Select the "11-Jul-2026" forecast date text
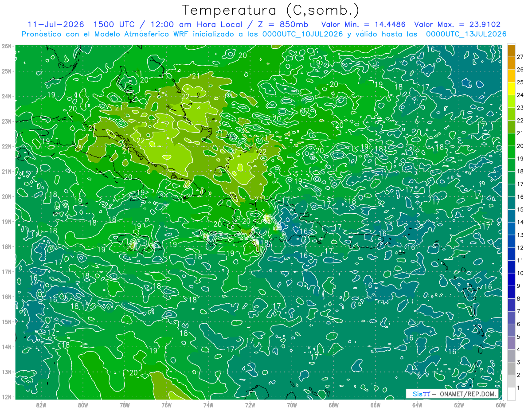The width and height of the screenshot is (532, 411). tap(55, 24)
